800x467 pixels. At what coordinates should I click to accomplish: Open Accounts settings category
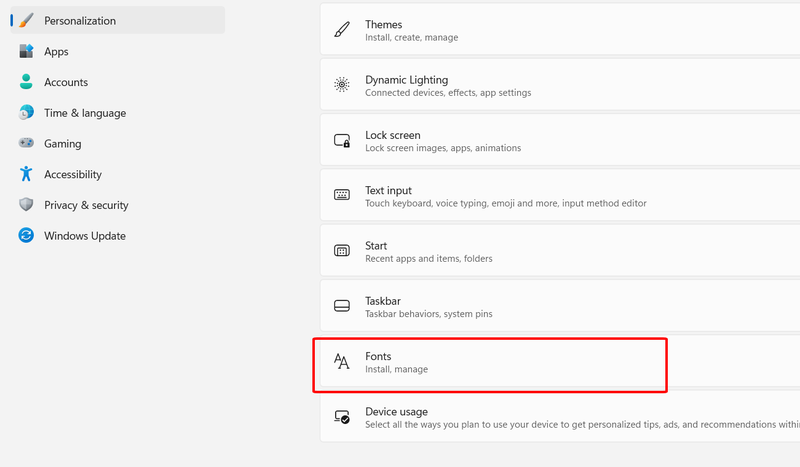tap(66, 82)
